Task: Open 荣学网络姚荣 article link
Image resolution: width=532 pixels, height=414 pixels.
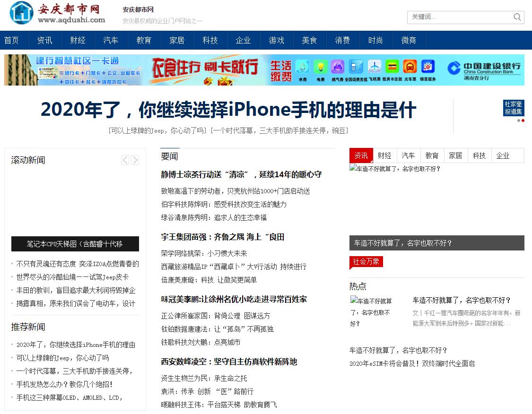Action: pos(204,254)
